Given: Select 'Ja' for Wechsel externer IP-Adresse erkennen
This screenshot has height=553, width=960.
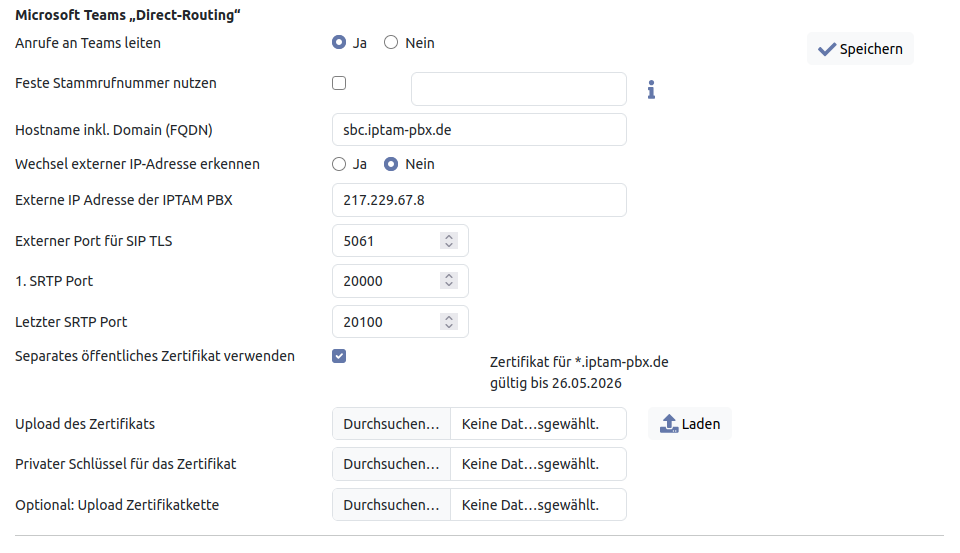Looking at the screenshot, I should [x=339, y=164].
